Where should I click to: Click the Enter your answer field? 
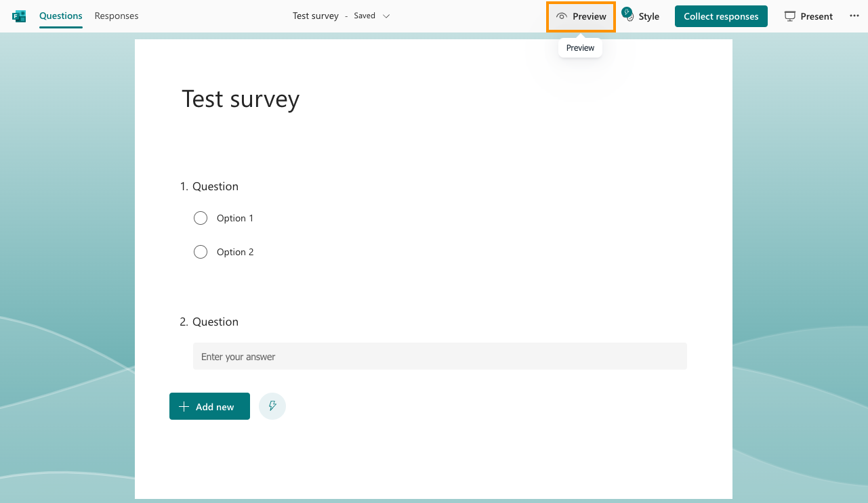440,357
